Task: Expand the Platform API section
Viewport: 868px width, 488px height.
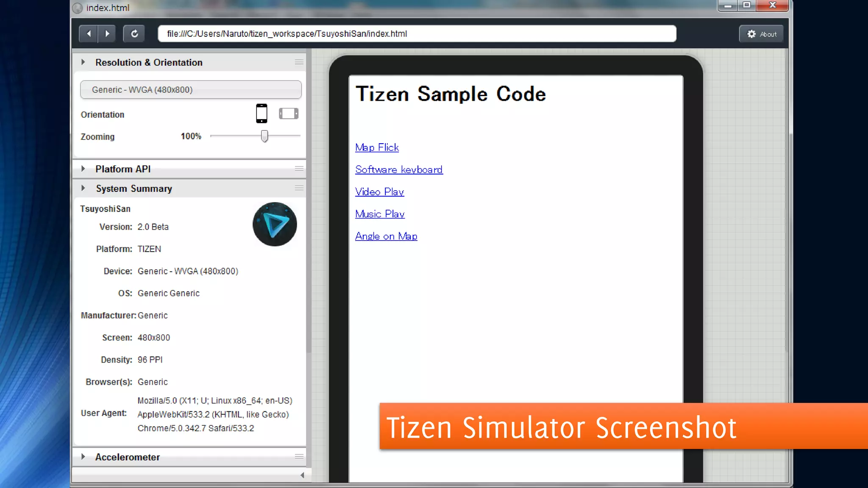Action: tap(83, 169)
